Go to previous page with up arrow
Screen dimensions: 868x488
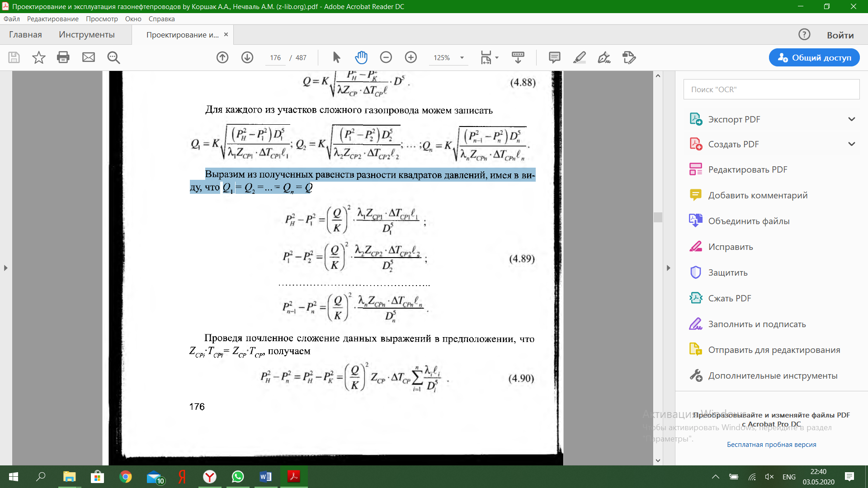(x=222, y=57)
